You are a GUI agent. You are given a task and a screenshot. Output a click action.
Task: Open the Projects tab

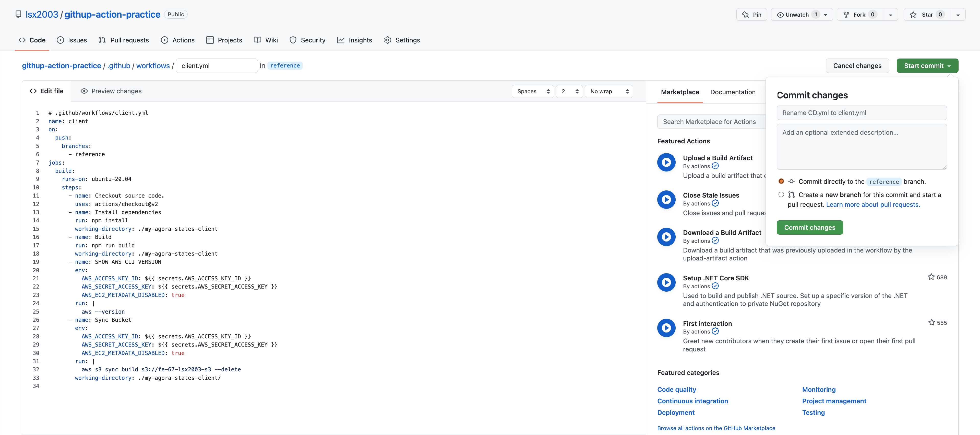[x=224, y=40]
